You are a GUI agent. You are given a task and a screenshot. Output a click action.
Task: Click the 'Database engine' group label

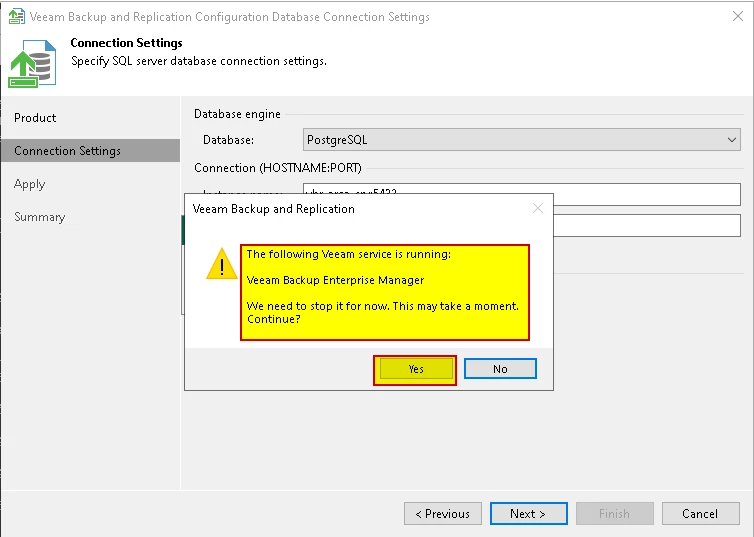237,114
